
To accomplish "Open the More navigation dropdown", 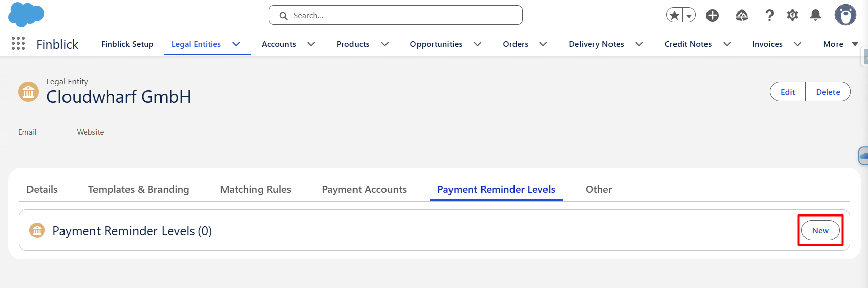I will click(x=841, y=44).
